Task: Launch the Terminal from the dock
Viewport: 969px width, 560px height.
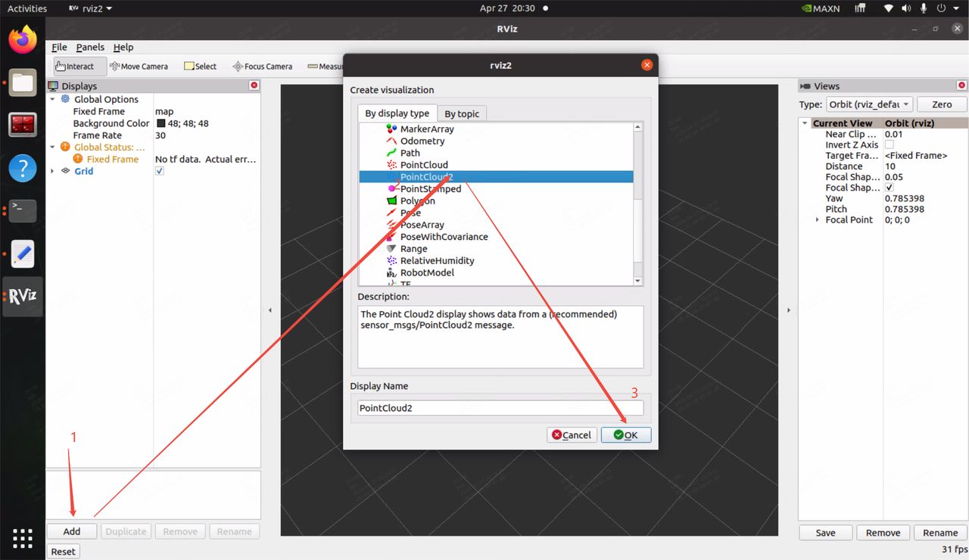Action: 23,210
